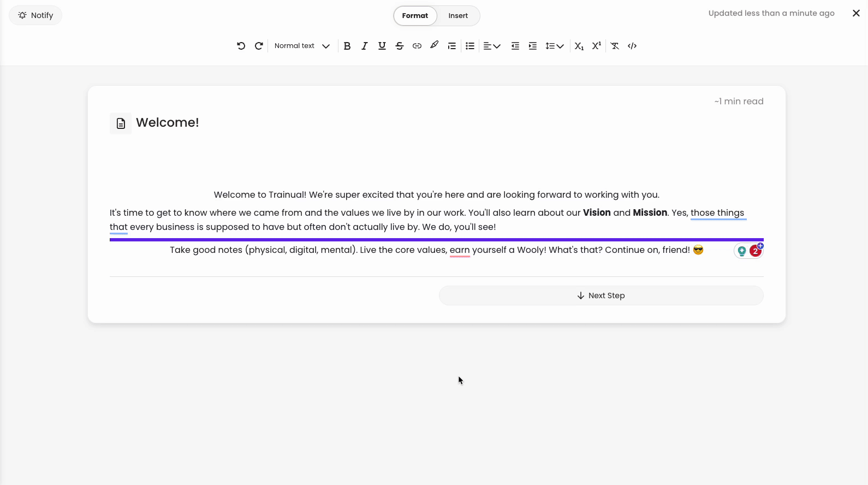Insert a bulleted list
This screenshot has height=485, width=868.
(470, 46)
